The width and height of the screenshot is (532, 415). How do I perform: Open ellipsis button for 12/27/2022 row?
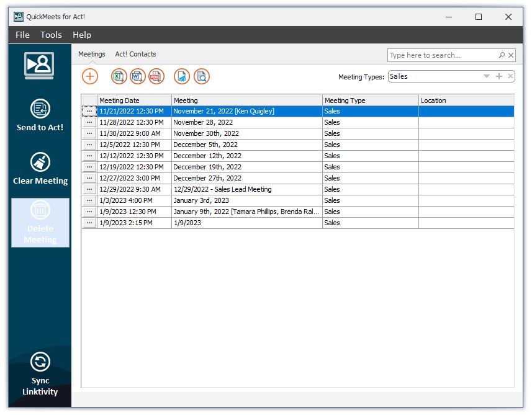coord(89,178)
